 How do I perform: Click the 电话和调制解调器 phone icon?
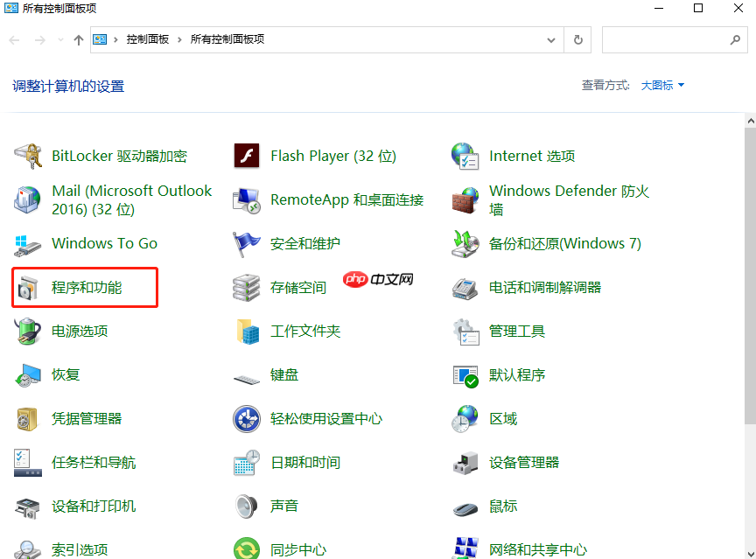coord(465,288)
